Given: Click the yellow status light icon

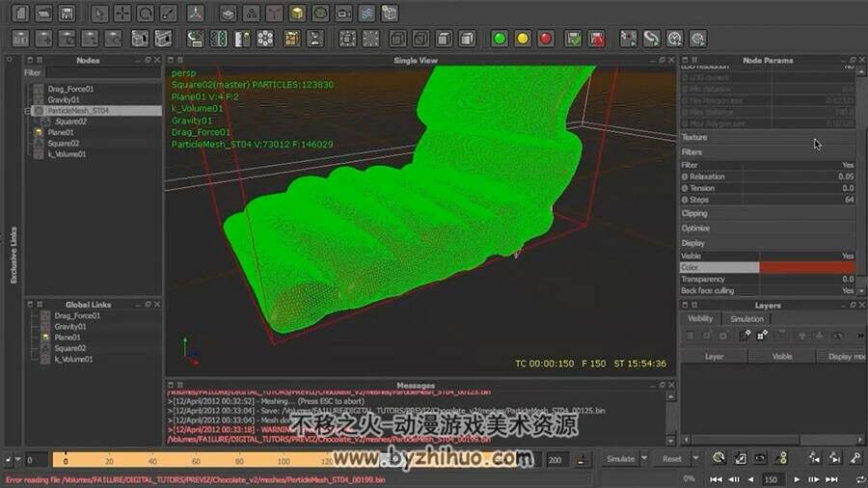Looking at the screenshot, I should coord(523,39).
